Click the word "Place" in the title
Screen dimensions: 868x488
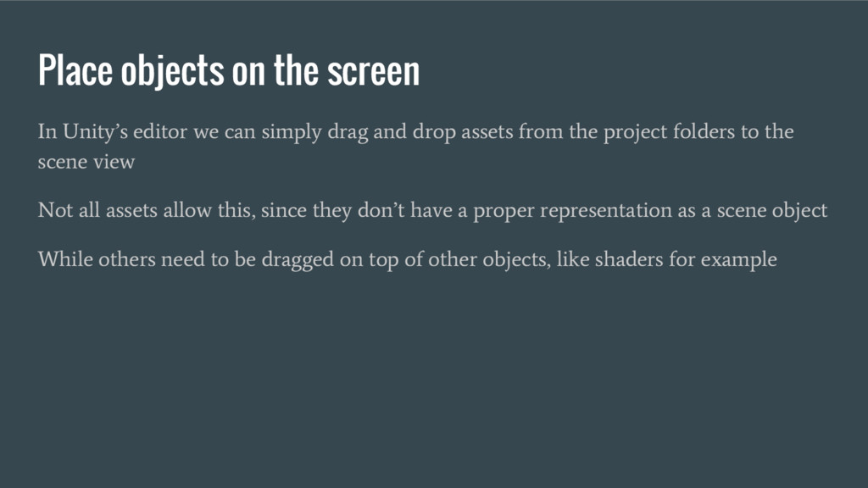(75, 69)
